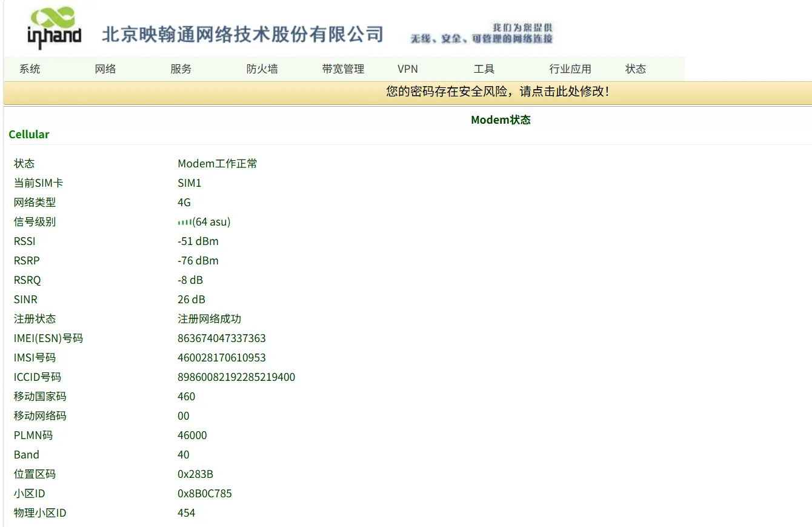Open the 带宽管理 menu

pos(343,69)
